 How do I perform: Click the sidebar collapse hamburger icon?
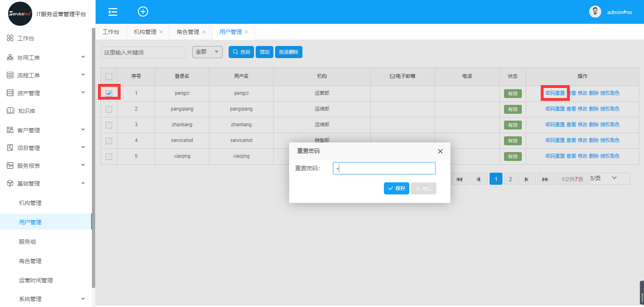(113, 12)
